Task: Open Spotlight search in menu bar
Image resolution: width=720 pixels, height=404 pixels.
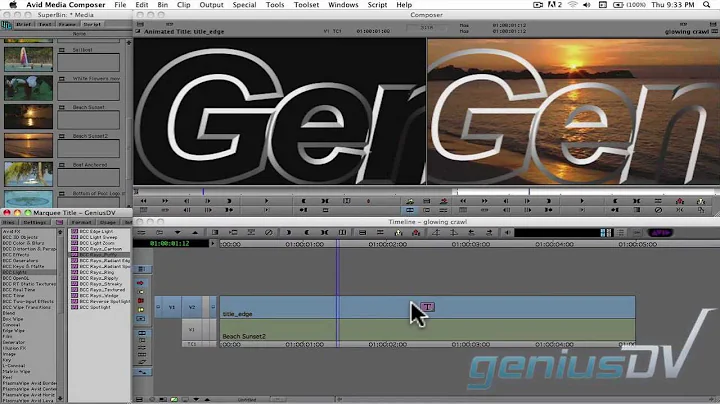Action: pyautogui.click(x=707, y=5)
